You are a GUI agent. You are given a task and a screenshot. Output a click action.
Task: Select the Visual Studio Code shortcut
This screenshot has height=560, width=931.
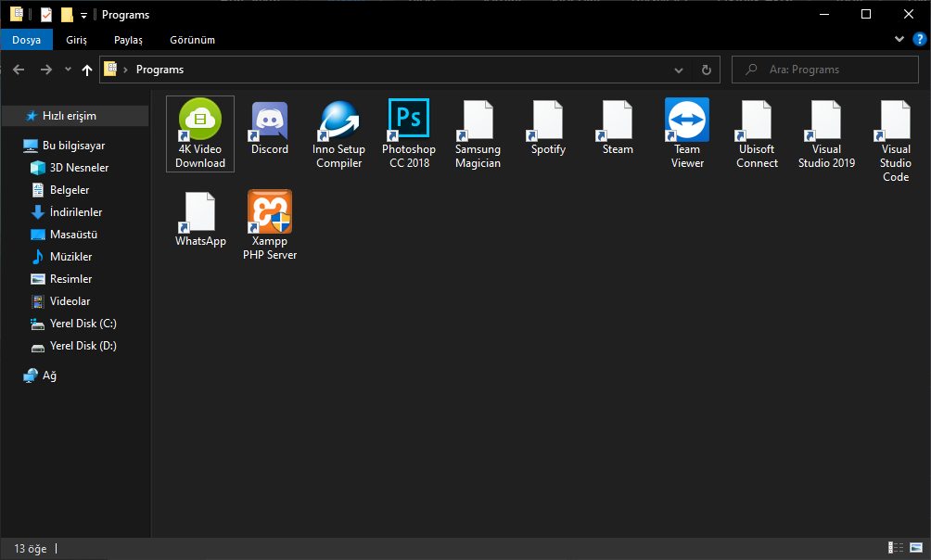coord(896,141)
